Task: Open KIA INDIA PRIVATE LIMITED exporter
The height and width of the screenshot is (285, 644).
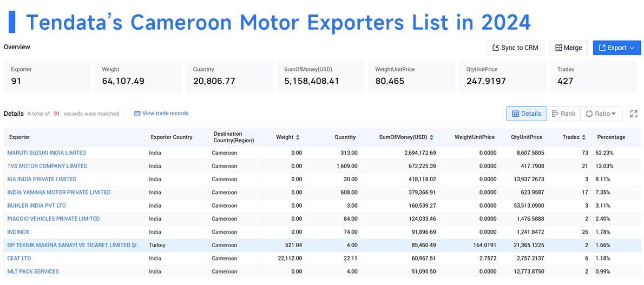Action: pos(42,179)
